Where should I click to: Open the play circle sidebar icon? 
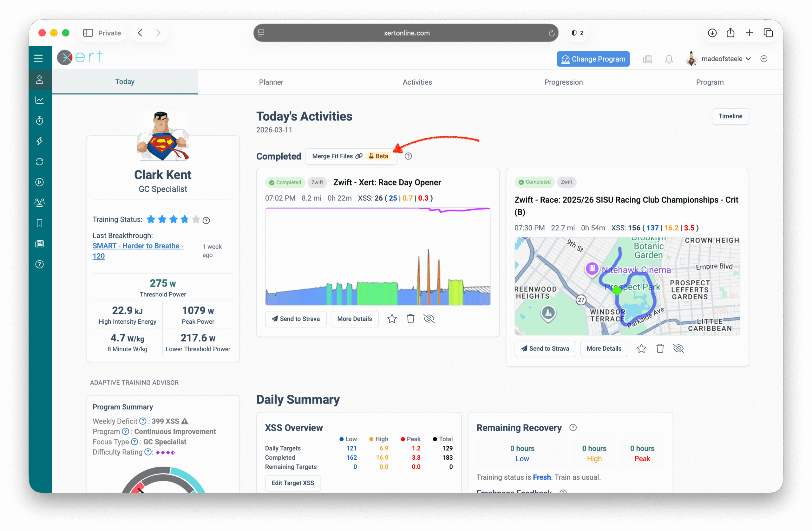40,182
